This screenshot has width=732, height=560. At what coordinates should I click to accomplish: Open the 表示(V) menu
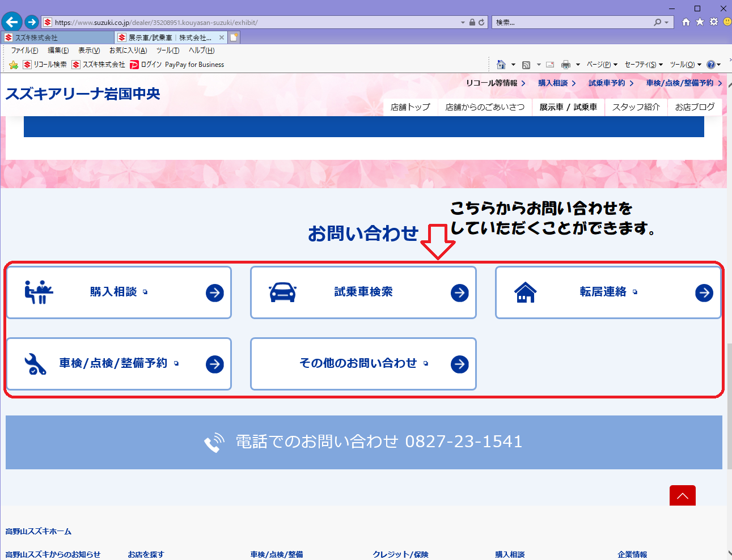[x=89, y=50]
